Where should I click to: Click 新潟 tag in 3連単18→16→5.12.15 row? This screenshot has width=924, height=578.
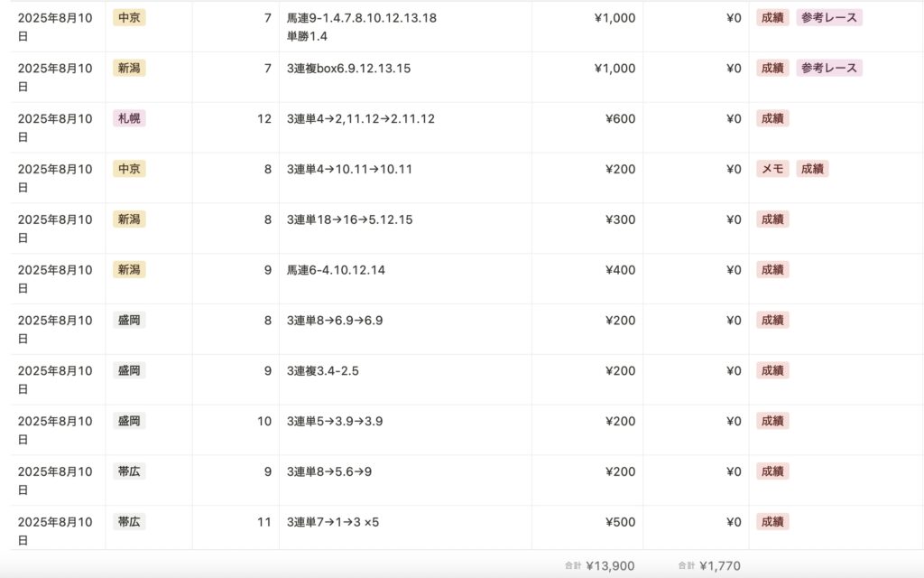point(129,219)
